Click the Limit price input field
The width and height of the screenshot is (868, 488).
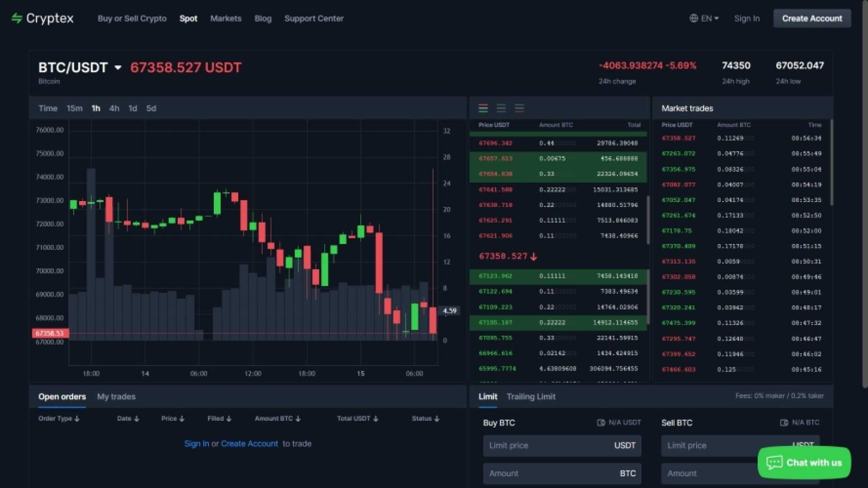point(561,445)
